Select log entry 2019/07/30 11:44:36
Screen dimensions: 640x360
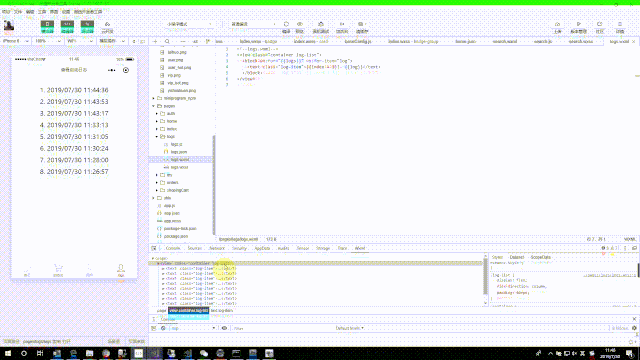pyautogui.click(x=74, y=90)
